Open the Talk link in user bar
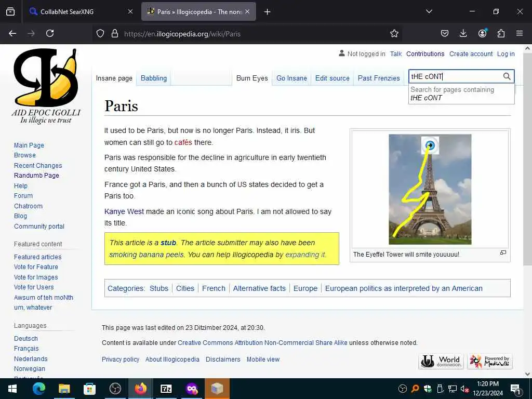532x399 pixels. point(395,54)
